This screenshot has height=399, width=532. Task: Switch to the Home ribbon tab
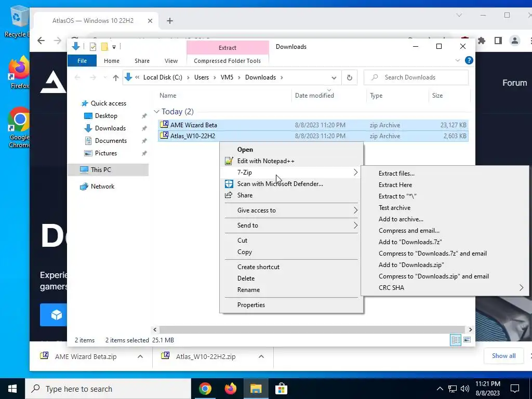click(x=112, y=61)
